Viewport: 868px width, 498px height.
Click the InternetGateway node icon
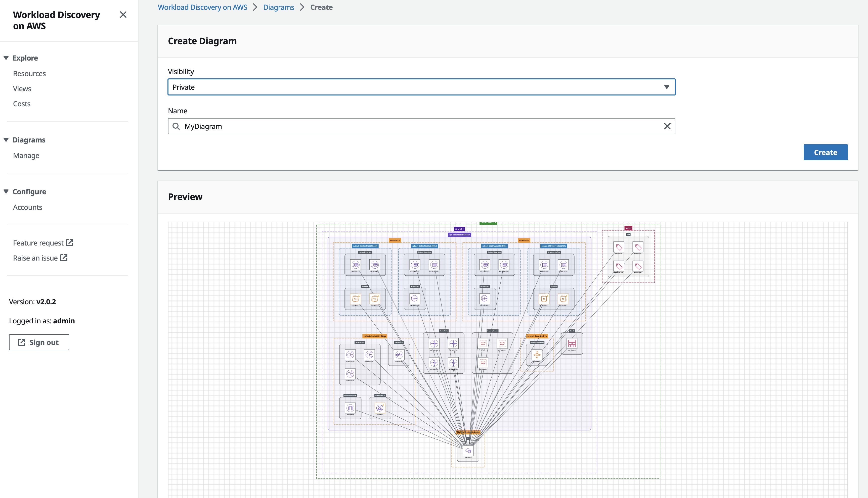tap(351, 408)
